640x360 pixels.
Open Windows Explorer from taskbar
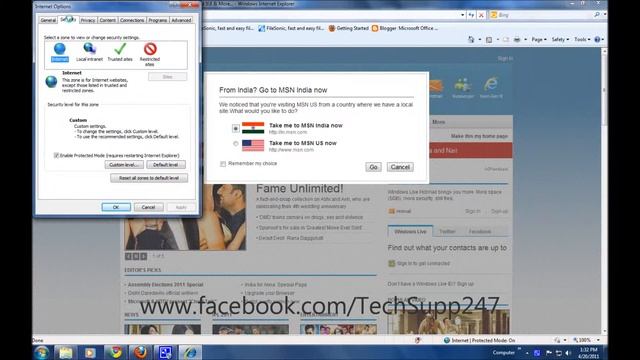[65, 353]
